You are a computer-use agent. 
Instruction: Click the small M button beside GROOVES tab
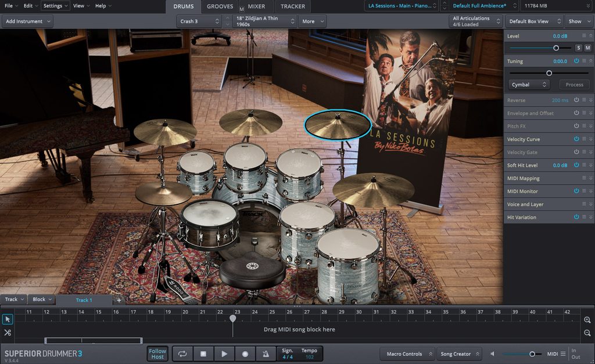[241, 9]
